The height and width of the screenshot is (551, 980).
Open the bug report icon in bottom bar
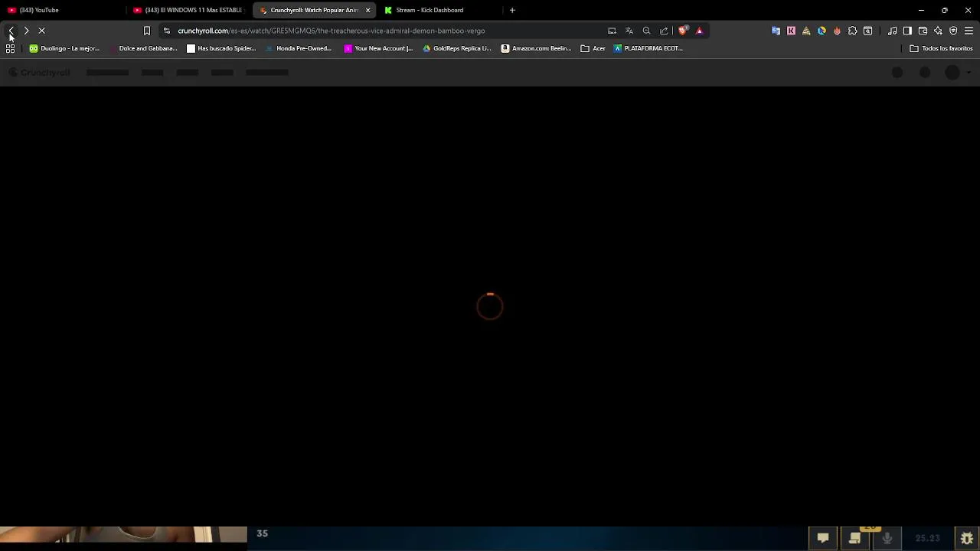pyautogui.click(x=967, y=538)
